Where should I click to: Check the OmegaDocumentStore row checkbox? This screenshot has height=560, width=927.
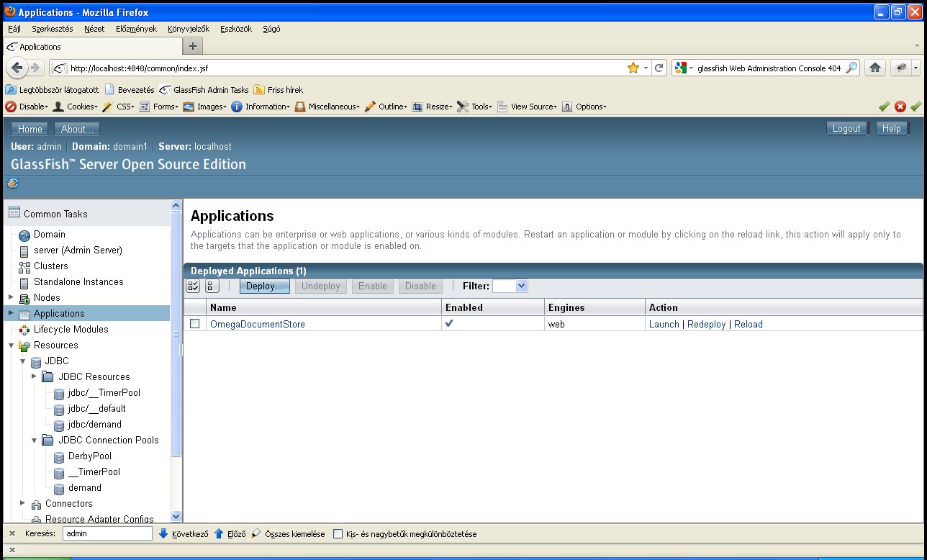click(x=194, y=324)
